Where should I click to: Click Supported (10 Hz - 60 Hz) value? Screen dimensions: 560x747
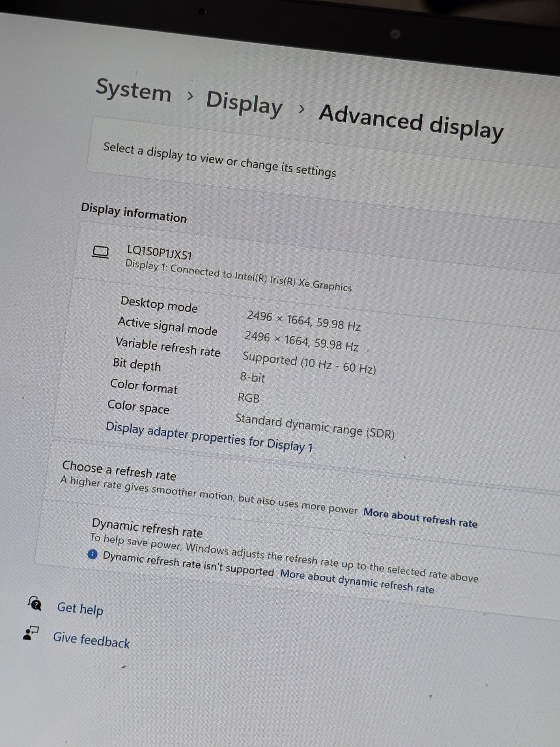pyautogui.click(x=309, y=363)
